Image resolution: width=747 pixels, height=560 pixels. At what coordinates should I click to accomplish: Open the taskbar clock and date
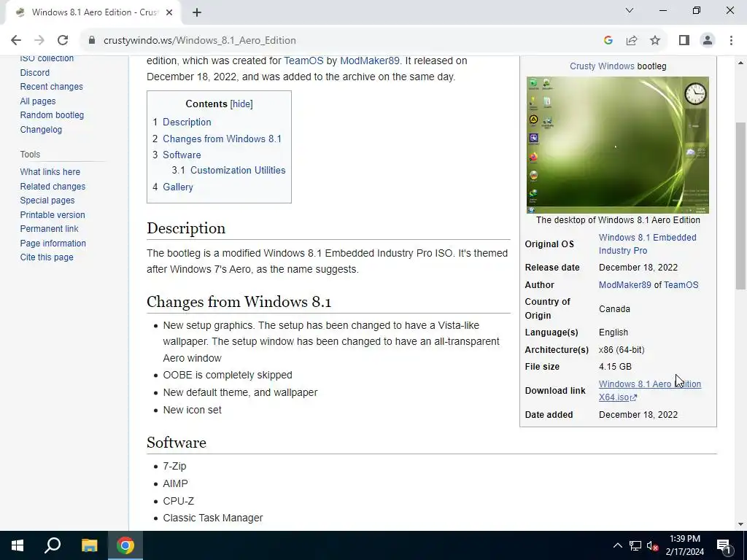(x=685, y=545)
